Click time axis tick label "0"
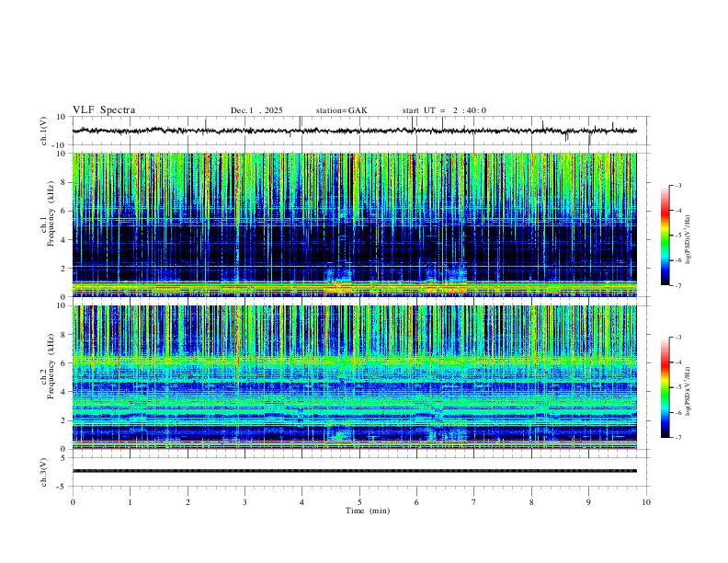This screenshot has width=728, height=563. point(73,502)
